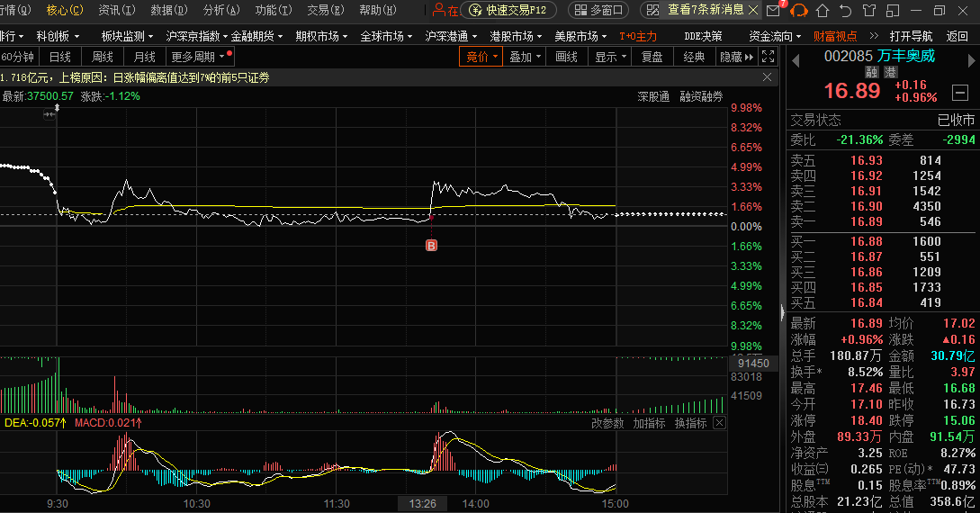Open the mail inbox envelope icon
This screenshot has height=513, width=980.
pos(773,10)
